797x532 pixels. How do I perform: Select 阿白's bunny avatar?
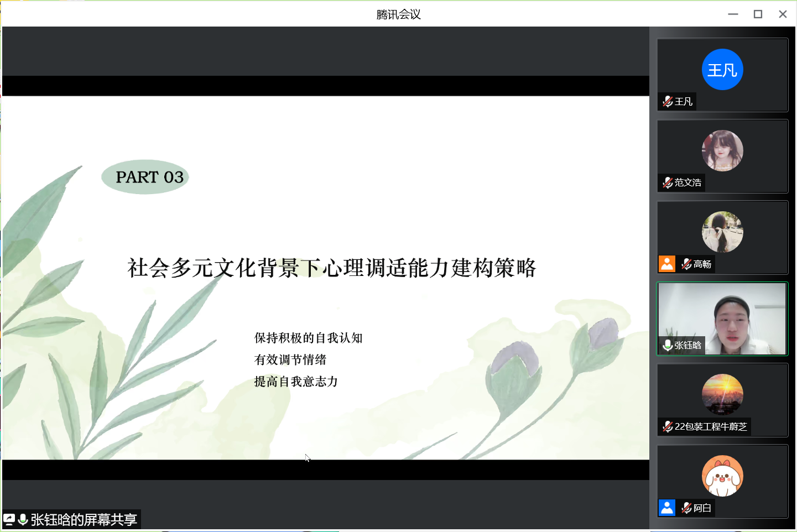pos(722,476)
